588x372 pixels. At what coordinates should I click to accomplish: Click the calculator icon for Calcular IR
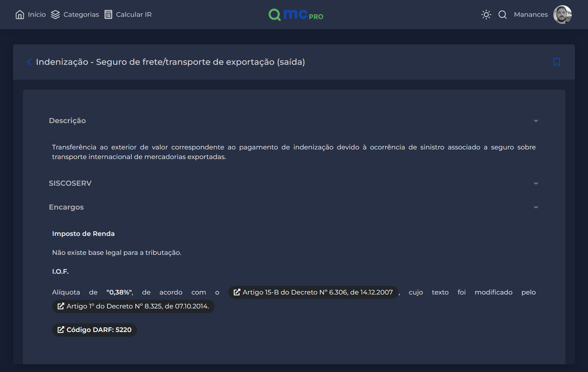click(x=108, y=15)
